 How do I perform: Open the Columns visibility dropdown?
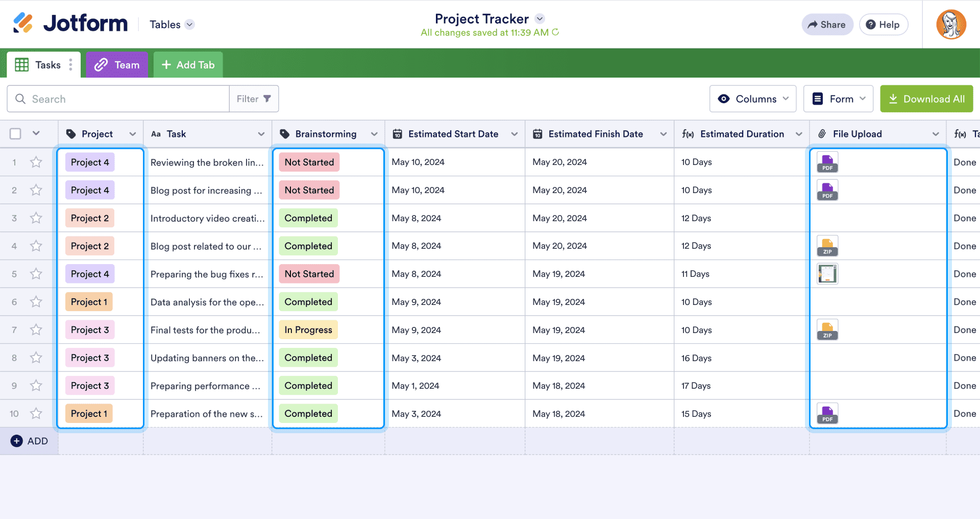point(752,99)
